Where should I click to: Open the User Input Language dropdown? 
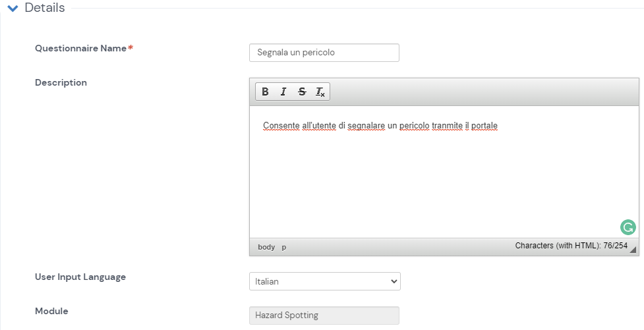[324, 281]
